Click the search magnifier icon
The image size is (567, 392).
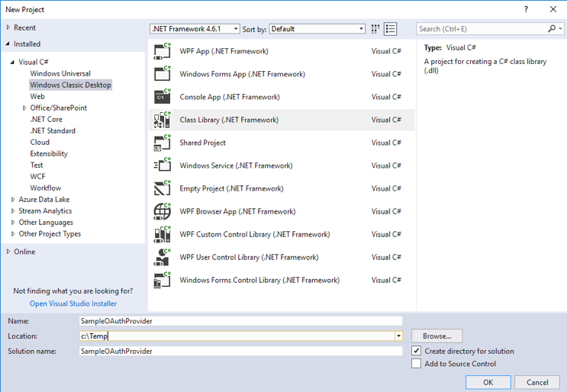click(x=552, y=28)
